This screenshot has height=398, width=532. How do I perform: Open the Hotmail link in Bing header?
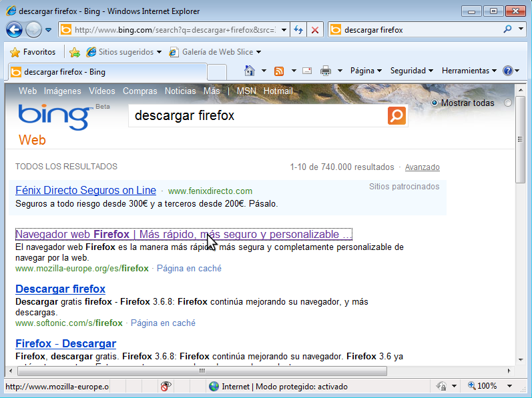(278, 91)
